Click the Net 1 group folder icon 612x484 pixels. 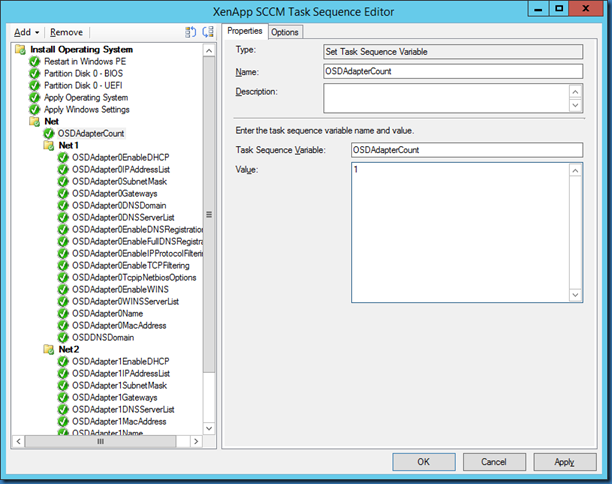pyautogui.click(x=48, y=145)
